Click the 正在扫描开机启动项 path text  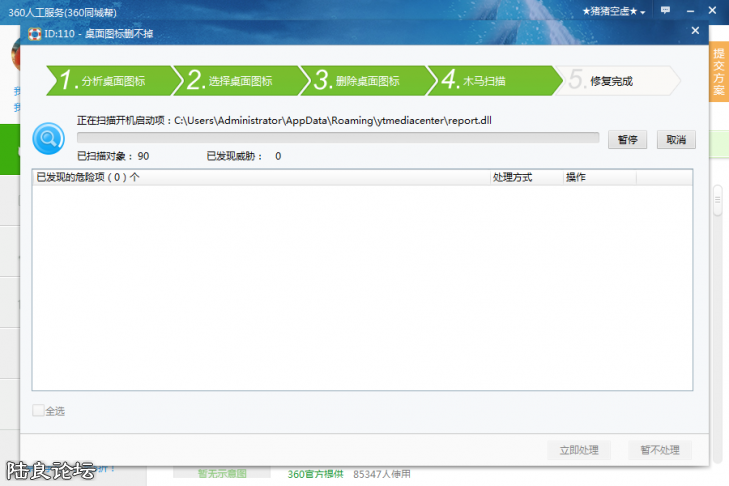pyautogui.click(x=284, y=120)
